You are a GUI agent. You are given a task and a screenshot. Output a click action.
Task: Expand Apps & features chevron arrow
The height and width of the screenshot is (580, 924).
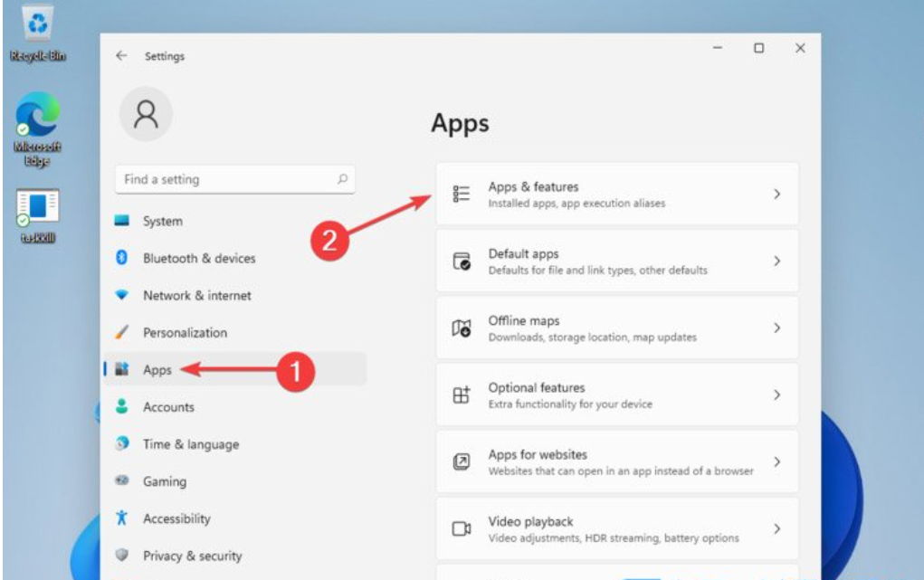pos(776,194)
